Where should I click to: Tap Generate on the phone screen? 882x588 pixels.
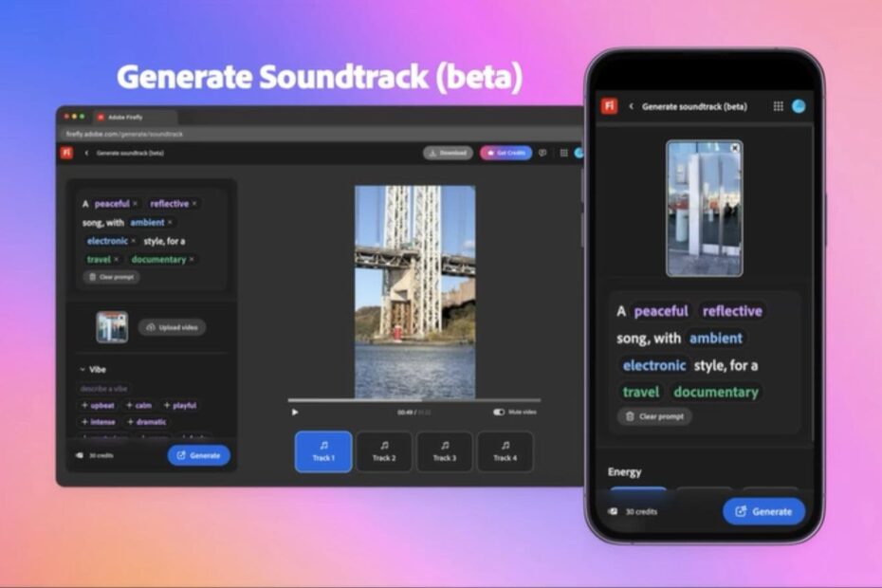(763, 511)
